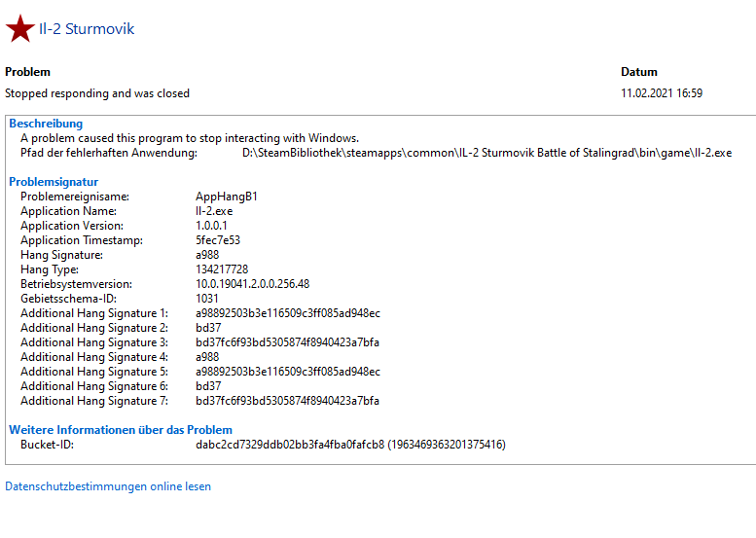
Task: Click the Problemereignisame: label
Action: click(x=75, y=197)
